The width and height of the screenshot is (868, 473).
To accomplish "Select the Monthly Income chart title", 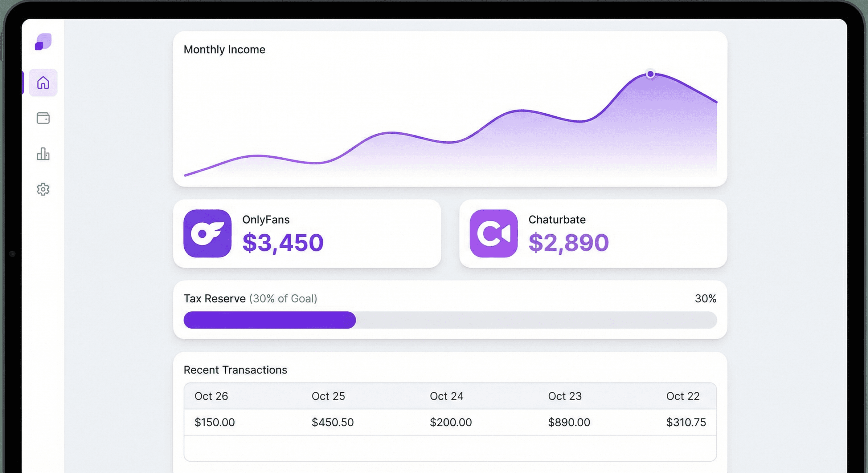I will [224, 49].
